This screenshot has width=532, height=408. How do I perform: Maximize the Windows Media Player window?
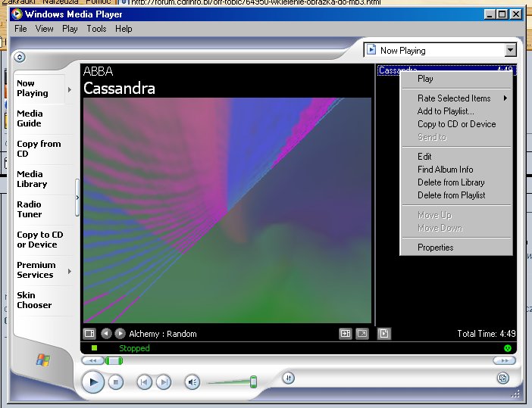[502, 14]
